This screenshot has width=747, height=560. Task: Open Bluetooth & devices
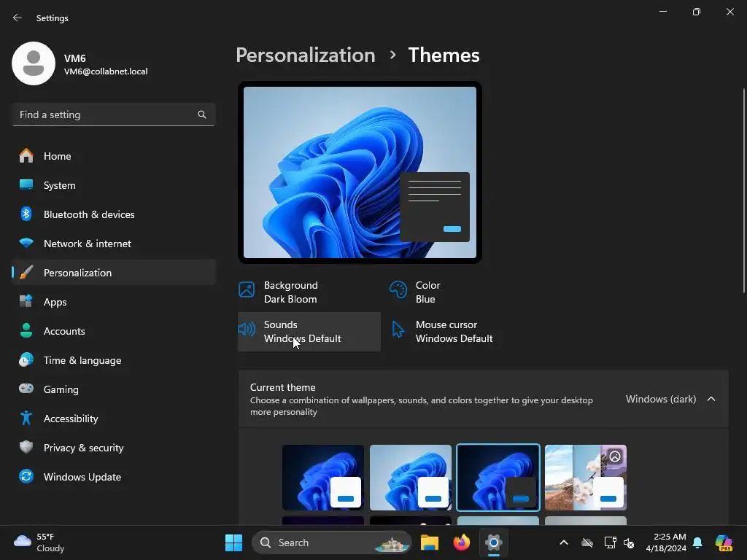(113, 214)
